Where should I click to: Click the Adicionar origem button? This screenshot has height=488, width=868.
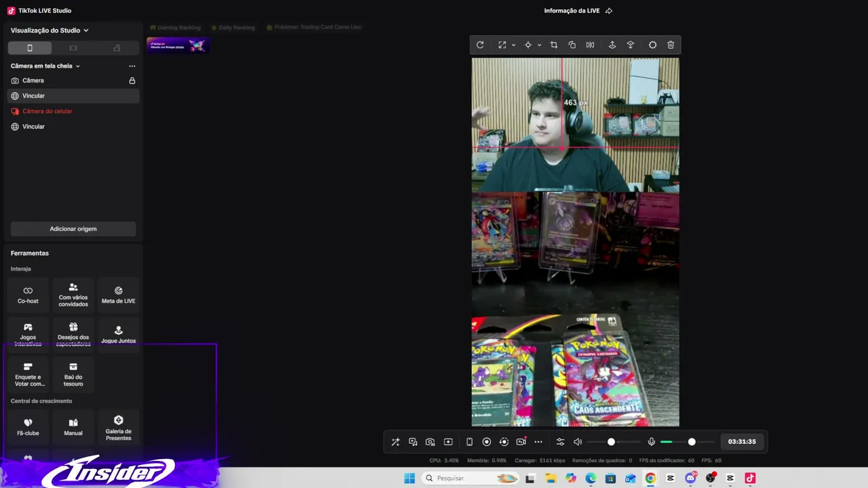point(73,229)
